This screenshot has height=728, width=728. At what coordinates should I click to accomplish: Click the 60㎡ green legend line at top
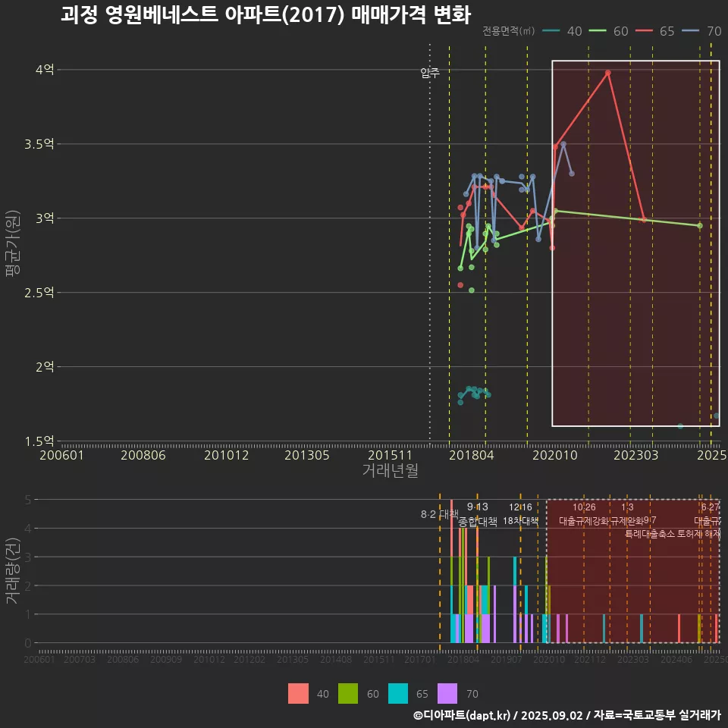pos(598,30)
